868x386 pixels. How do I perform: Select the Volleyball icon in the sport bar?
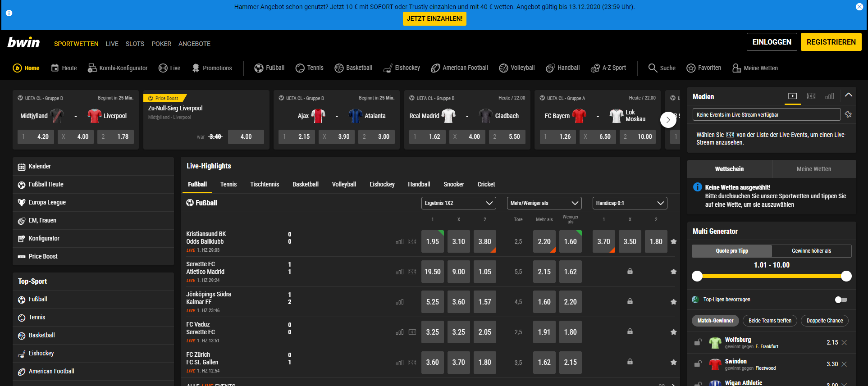[503, 68]
